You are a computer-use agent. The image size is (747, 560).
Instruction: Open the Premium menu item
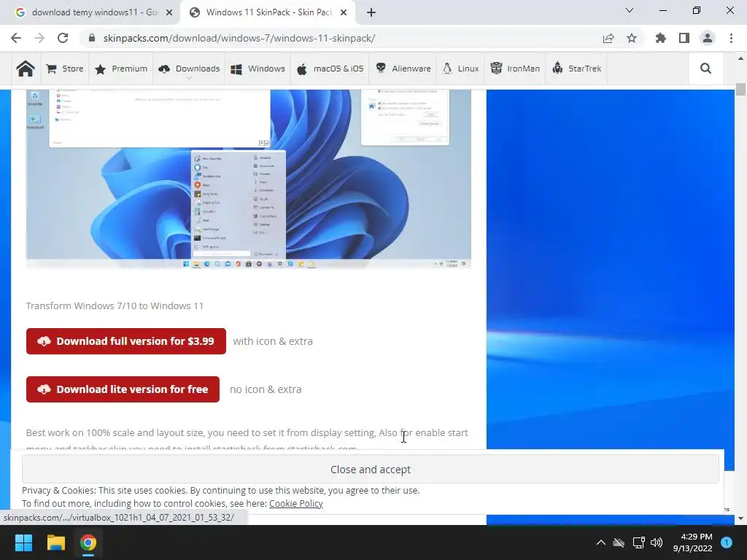(122, 69)
